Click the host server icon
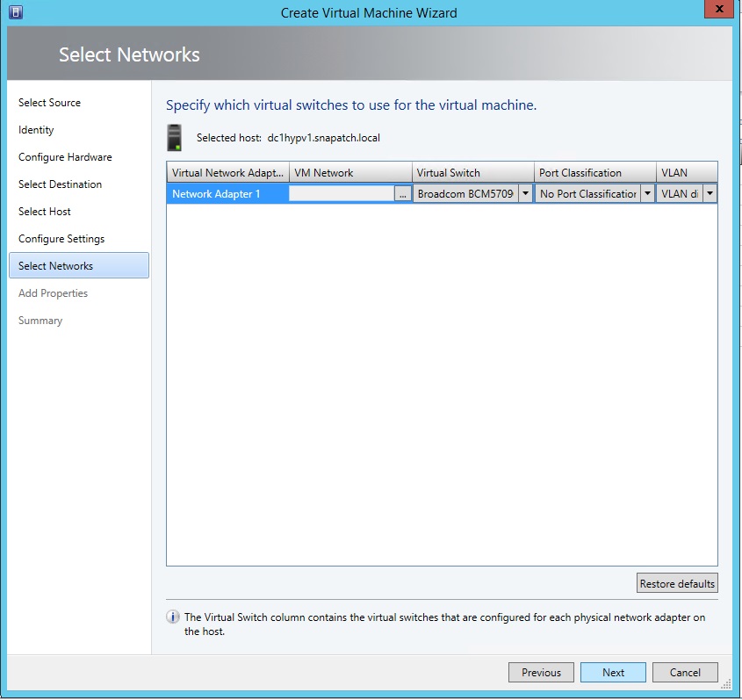 [x=175, y=138]
